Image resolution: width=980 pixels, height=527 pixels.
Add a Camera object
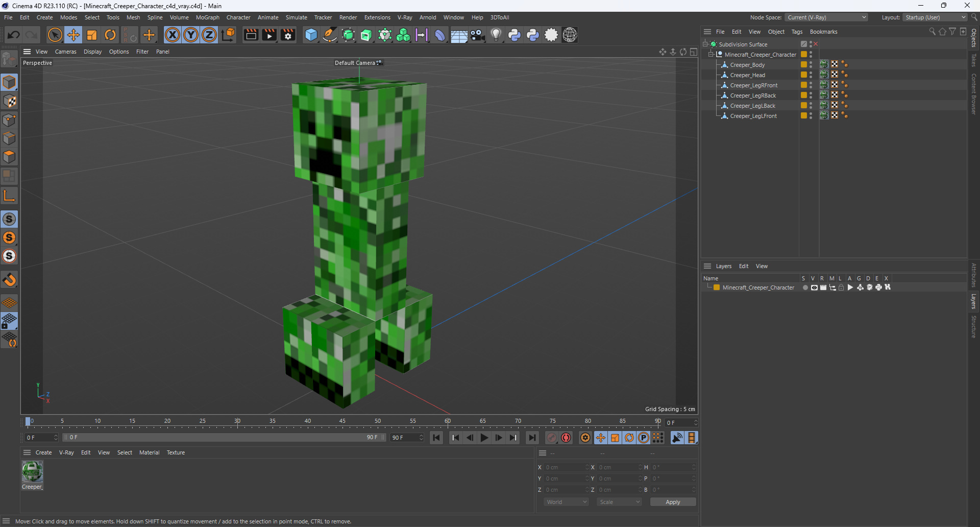coord(477,35)
